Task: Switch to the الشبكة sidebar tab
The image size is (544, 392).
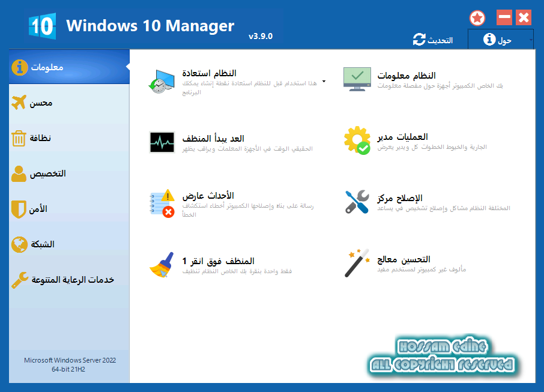Action: point(69,244)
